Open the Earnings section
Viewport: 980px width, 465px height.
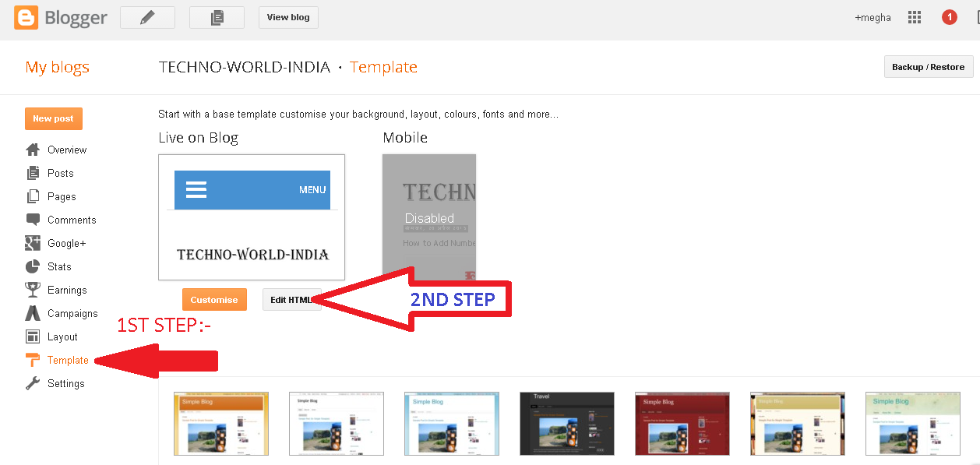tap(67, 290)
